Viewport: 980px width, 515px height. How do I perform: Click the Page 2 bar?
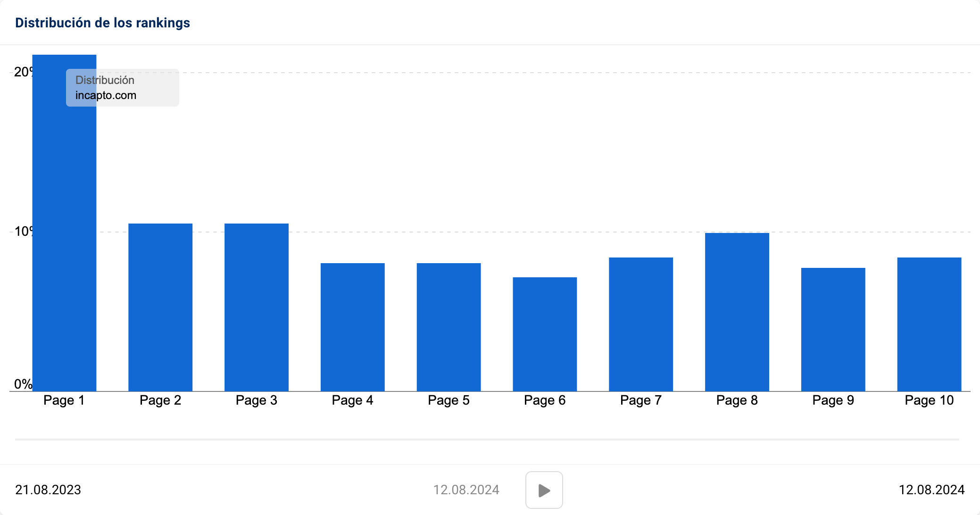(x=160, y=307)
